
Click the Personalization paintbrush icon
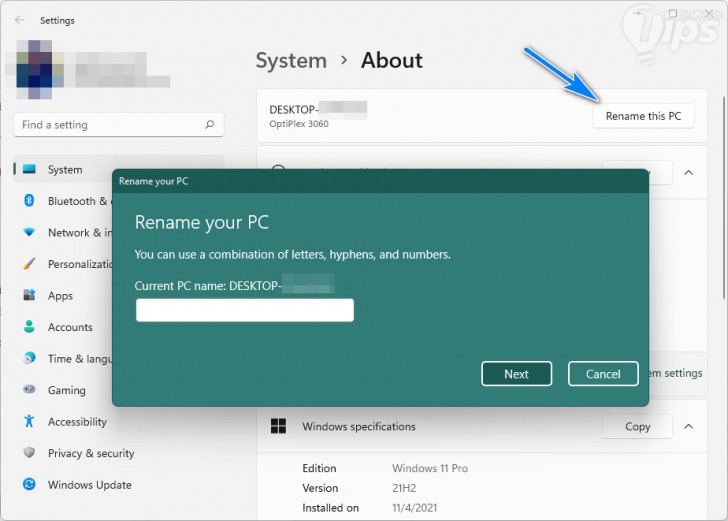tap(29, 264)
